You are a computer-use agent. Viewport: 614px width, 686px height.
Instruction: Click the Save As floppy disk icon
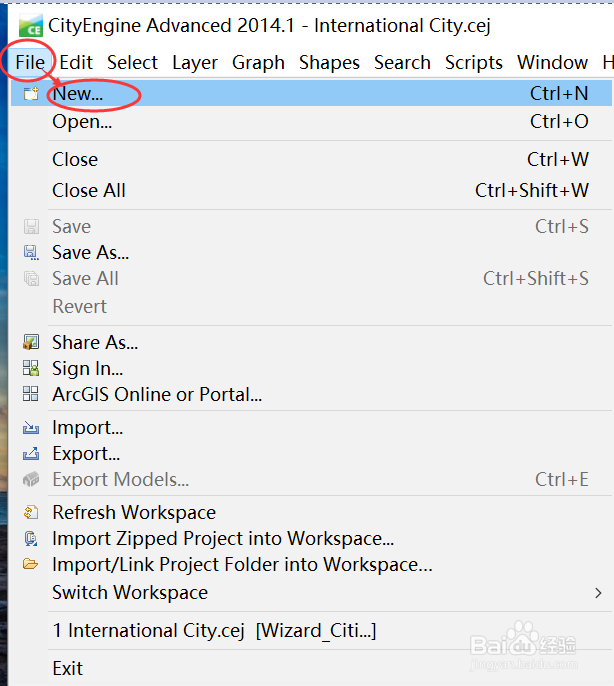31,252
